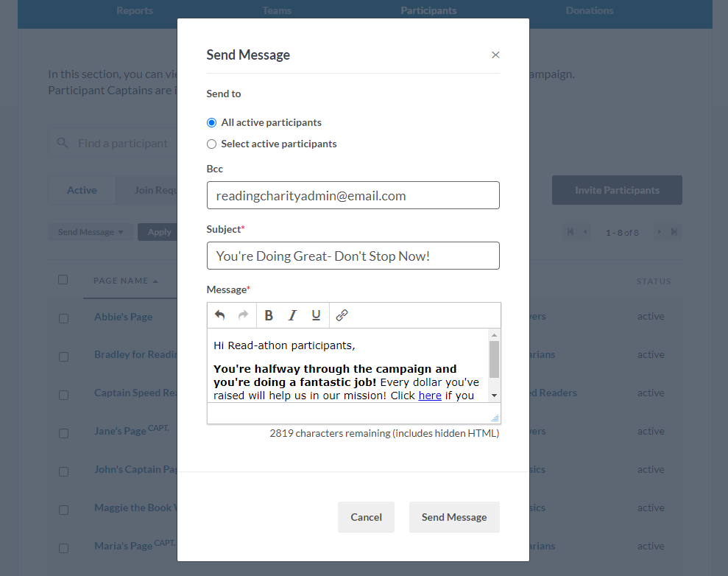Click into the message body text area
Image resolution: width=728 pixels, height=576 pixels.
point(348,365)
